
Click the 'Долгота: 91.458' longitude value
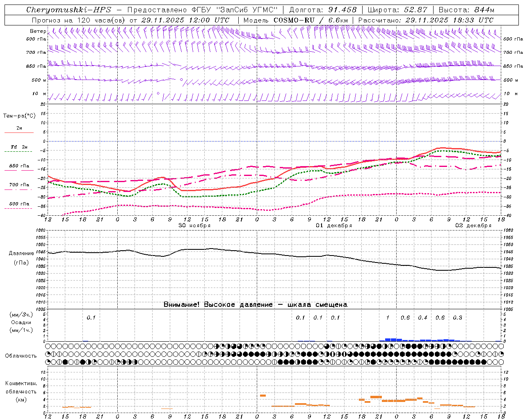323,10
